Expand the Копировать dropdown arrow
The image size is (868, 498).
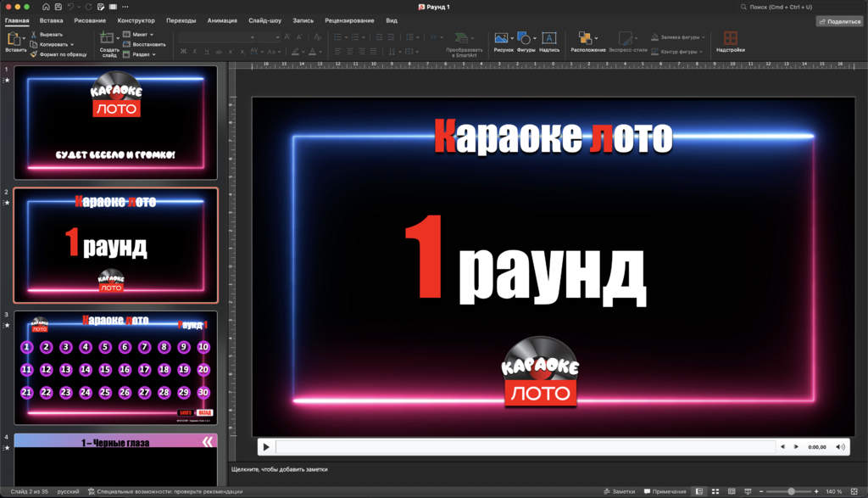tap(72, 44)
